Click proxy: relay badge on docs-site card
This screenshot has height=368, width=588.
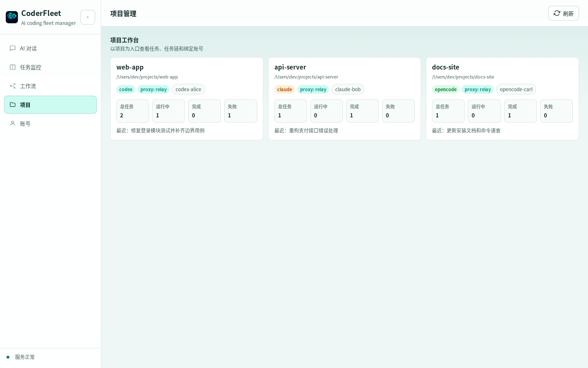click(x=478, y=89)
